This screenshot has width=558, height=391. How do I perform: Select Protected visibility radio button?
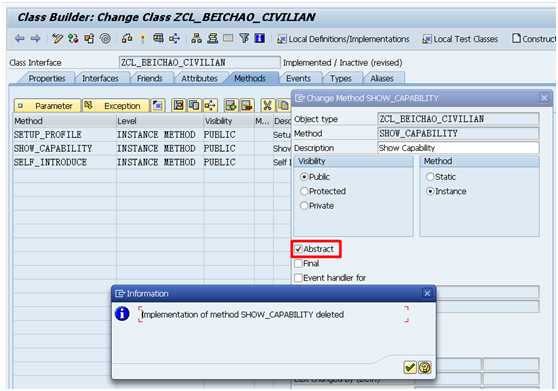point(304,191)
